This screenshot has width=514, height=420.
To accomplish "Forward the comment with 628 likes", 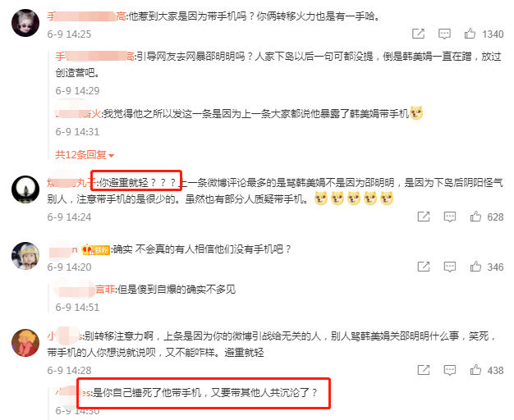I will 424,217.
